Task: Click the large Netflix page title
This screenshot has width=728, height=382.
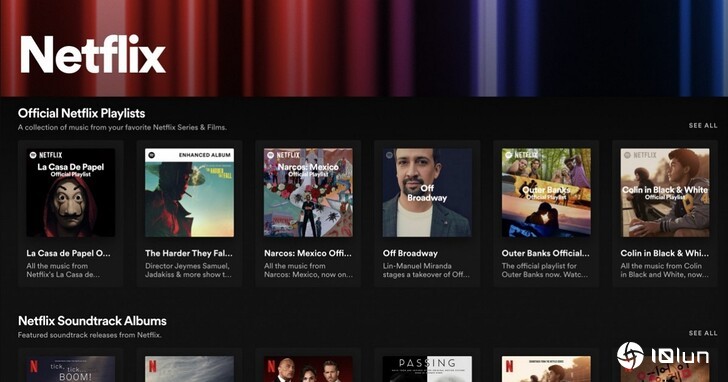Action: tap(93, 54)
